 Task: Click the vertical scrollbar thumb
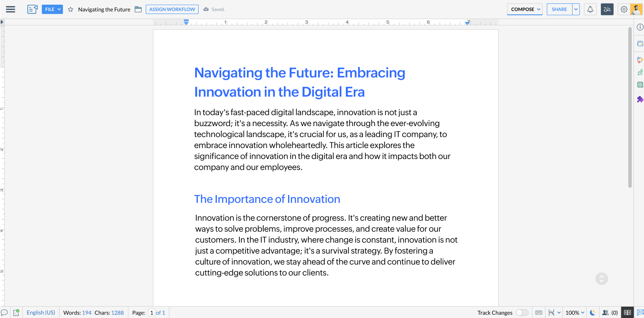[x=630, y=108]
